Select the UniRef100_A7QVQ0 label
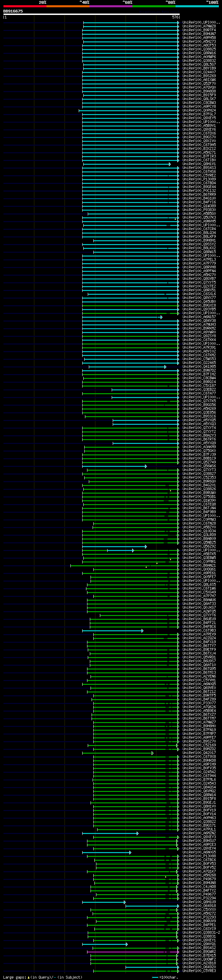222x980 pixels. click(x=199, y=87)
